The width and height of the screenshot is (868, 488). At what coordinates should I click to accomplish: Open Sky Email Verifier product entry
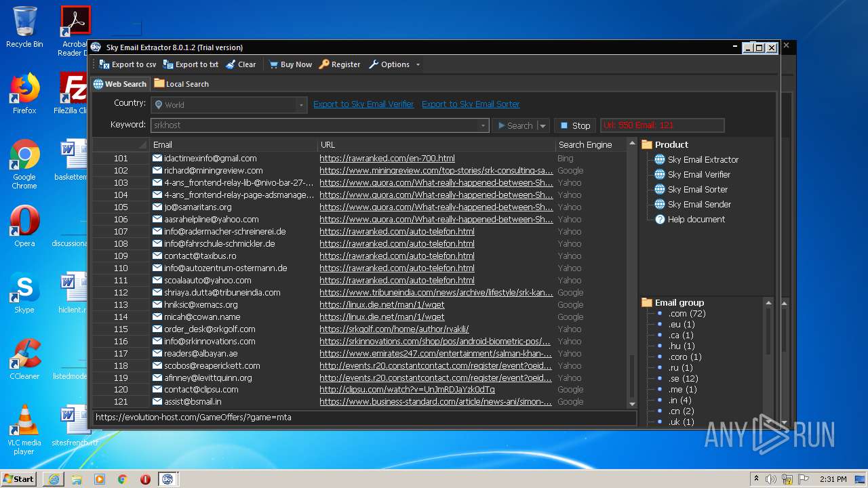pos(692,175)
